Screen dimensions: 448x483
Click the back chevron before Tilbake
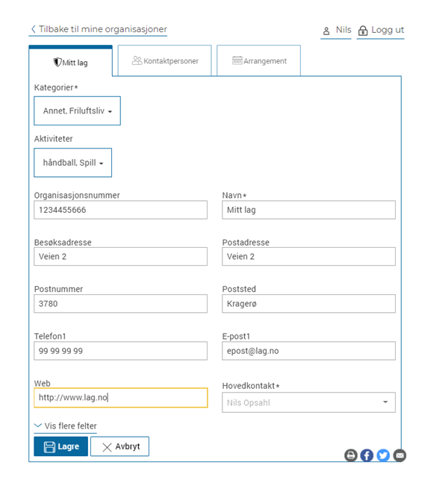coord(34,29)
